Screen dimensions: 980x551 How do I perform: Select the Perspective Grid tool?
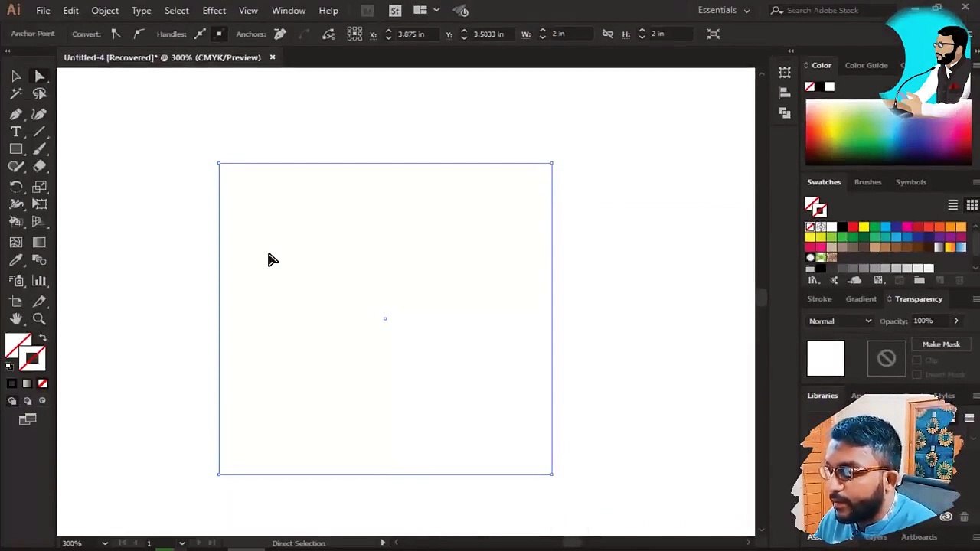pyautogui.click(x=39, y=222)
